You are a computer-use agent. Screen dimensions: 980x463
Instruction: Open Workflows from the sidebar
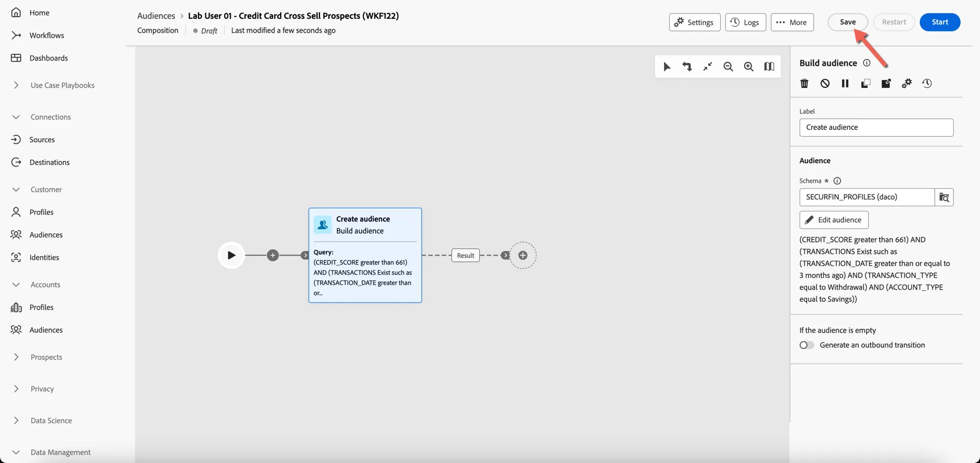(x=47, y=35)
